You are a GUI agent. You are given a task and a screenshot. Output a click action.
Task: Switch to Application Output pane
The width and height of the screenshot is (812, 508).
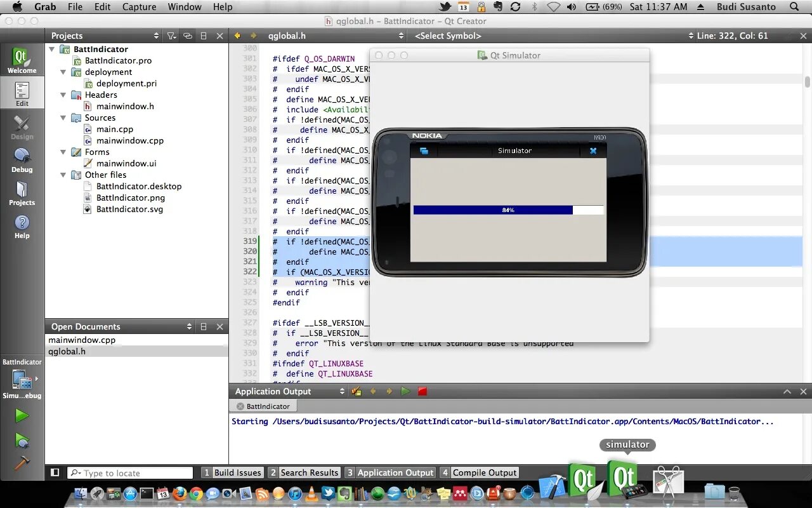click(x=390, y=472)
